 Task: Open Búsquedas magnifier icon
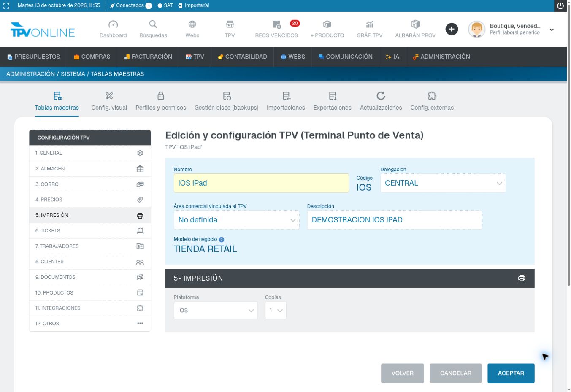pos(153,24)
